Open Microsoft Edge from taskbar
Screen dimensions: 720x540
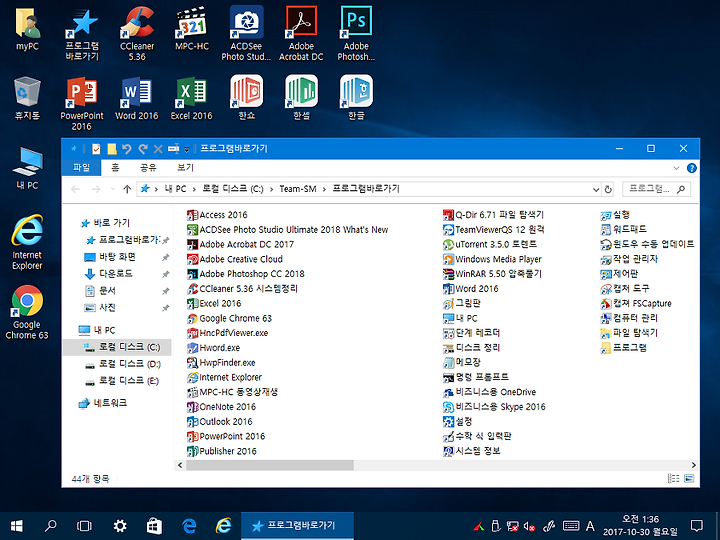click(x=189, y=526)
